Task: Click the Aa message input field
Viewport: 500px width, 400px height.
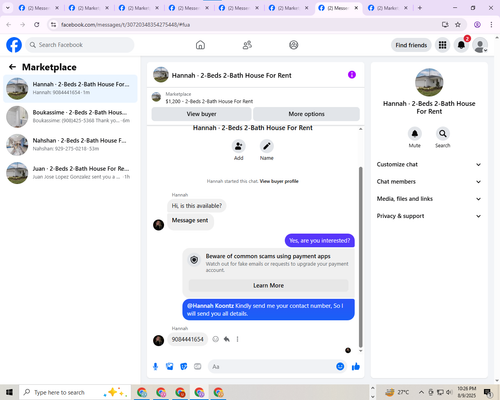Action: pos(272,367)
